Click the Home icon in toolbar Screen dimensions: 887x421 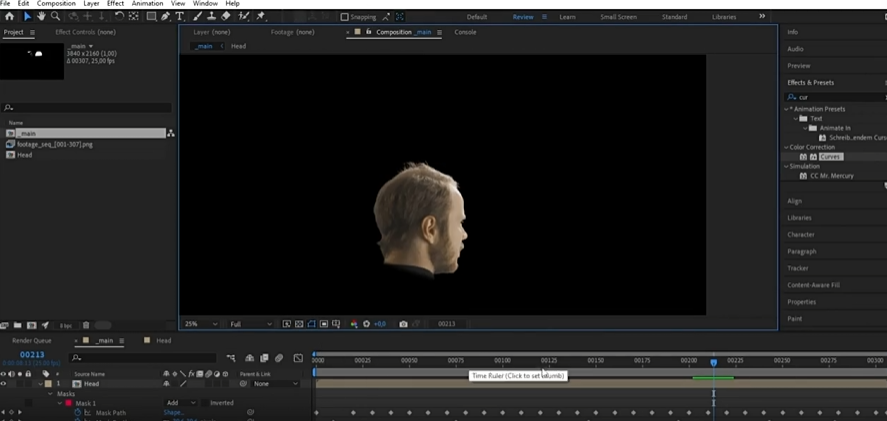[9, 16]
